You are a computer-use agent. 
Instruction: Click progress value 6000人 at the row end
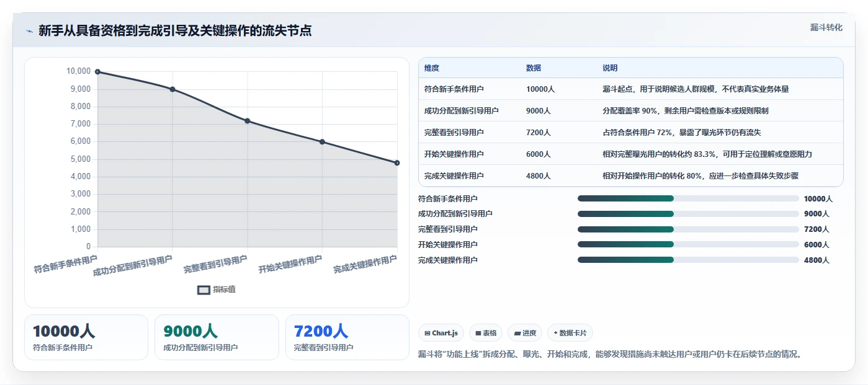[817, 245]
